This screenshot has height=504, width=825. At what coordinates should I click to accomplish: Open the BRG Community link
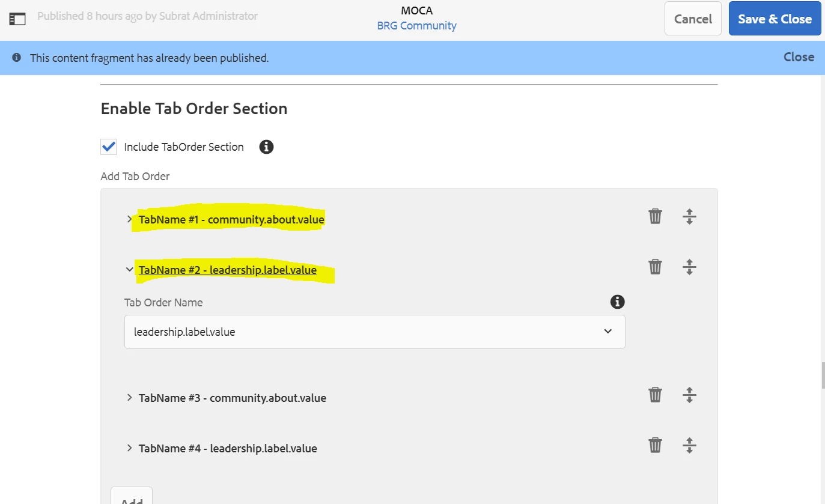[417, 26]
